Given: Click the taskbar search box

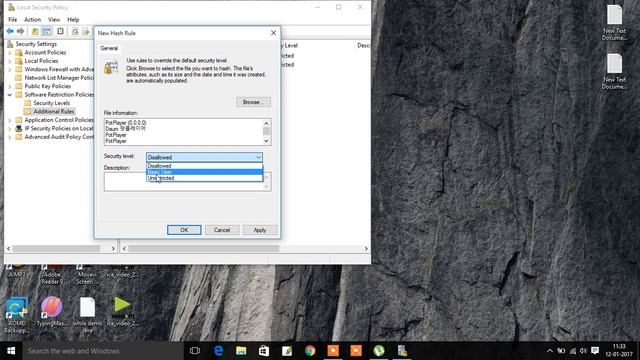Looking at the screenshot, I should point(102,351).
